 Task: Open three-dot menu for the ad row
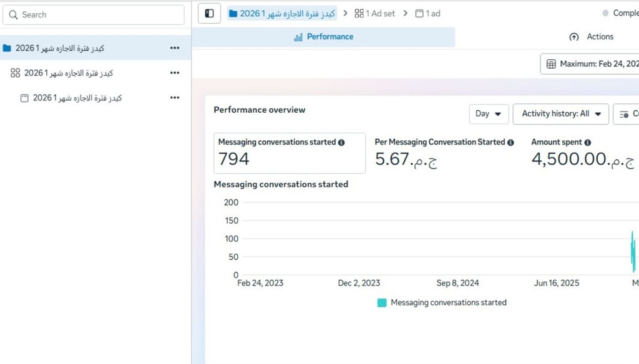(175, 98)
